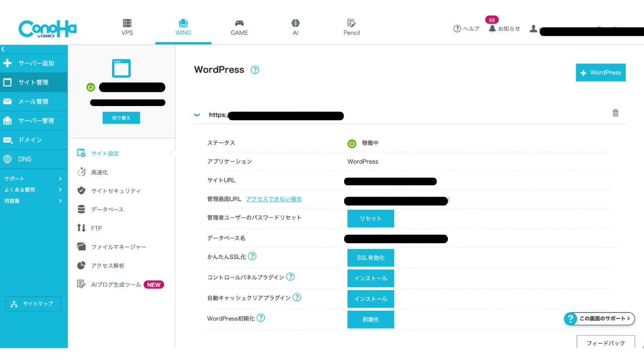The image size is (644, 362).
Task: Expand the サポート submenu
Action: tap(33, 179)
